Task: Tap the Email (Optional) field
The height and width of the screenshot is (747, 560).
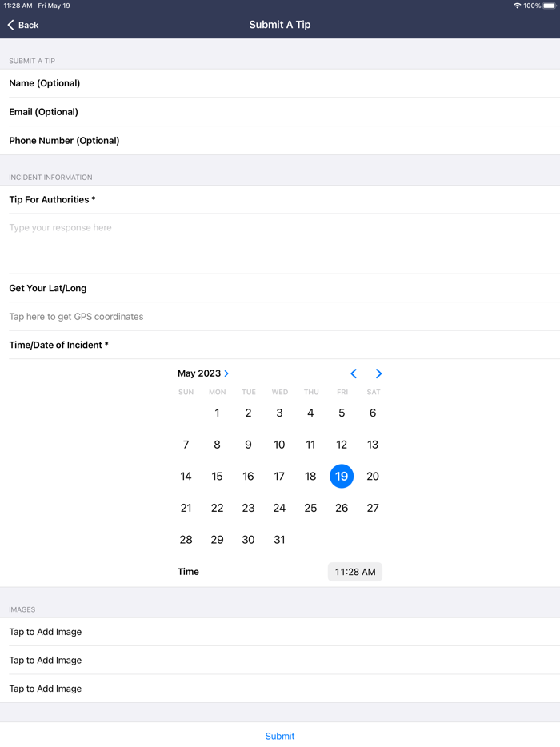Action: [280, 112]
